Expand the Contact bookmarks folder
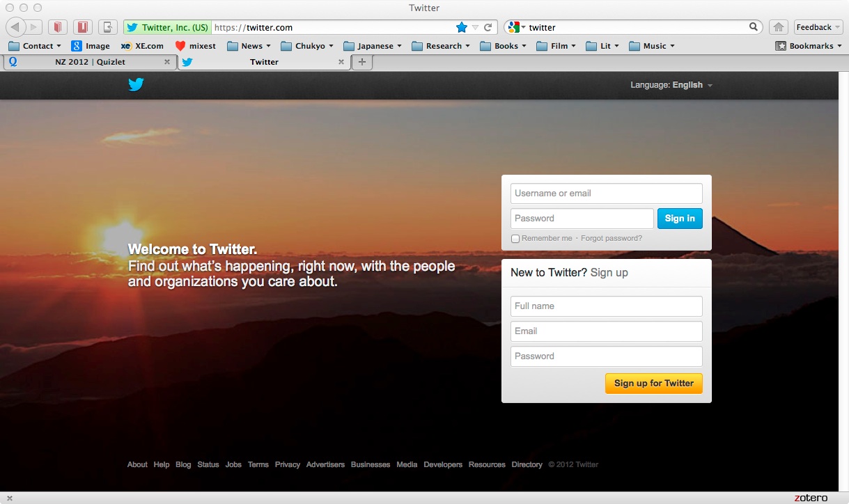This screenshot has width=849, height=504. click(x=35, y=46)
